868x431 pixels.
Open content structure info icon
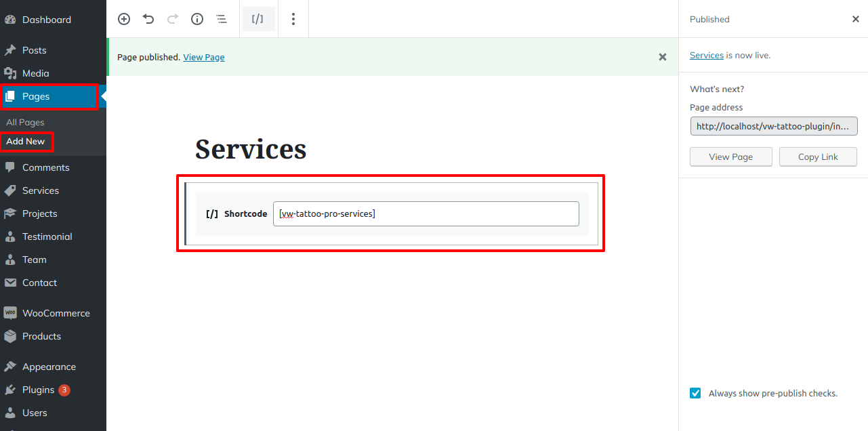pos(197,19)
